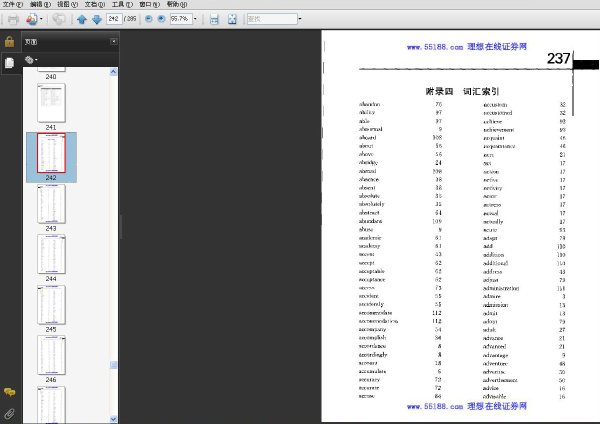The height and width of the screenshot is (424, 600).
Task: Select the page 243 thumbnail
Action: pos(51,204)
